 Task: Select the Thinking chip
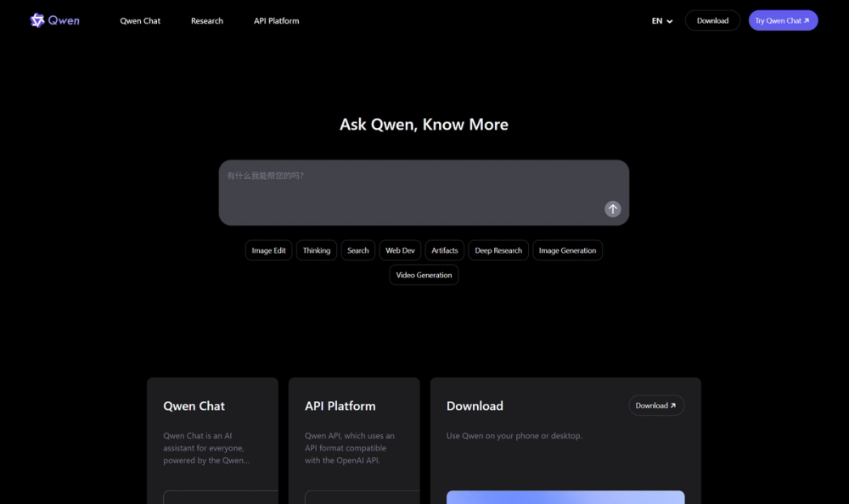316,250
